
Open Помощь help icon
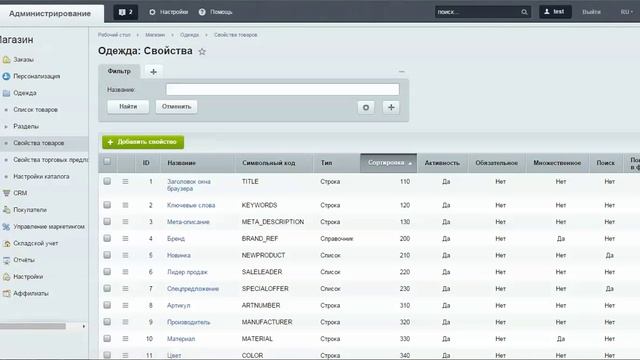pos(202,12)
